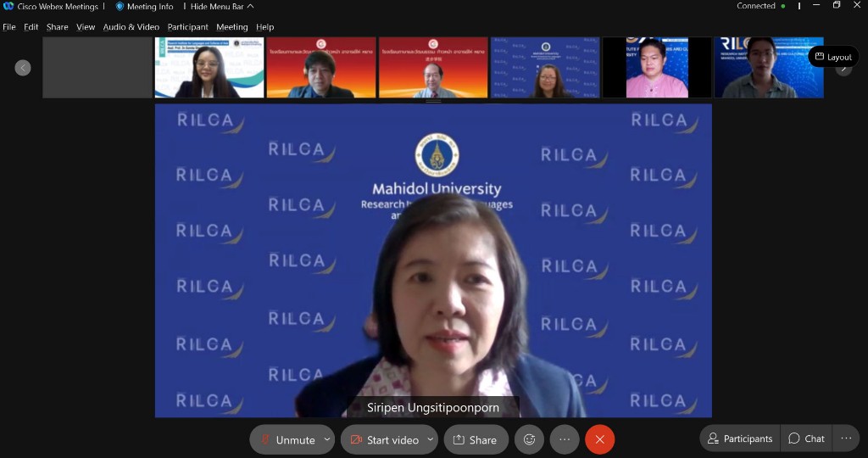Minimize the Webex window

coord(816,6)
